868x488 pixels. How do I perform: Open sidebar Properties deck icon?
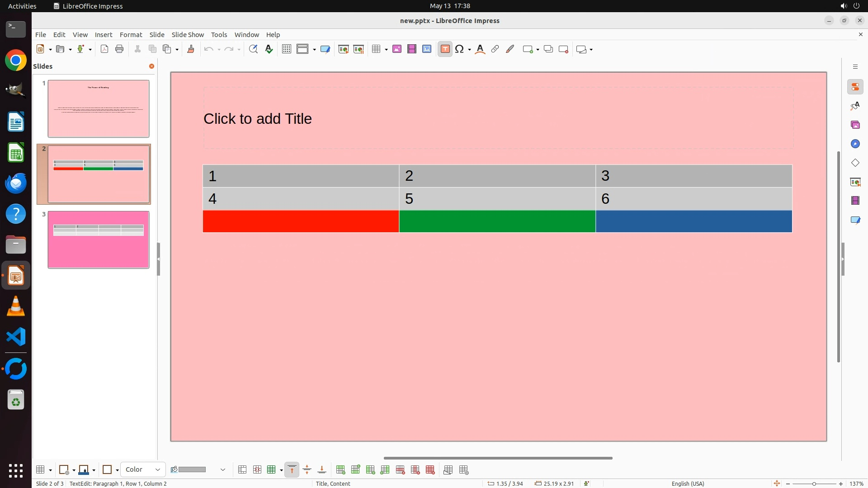855,87
